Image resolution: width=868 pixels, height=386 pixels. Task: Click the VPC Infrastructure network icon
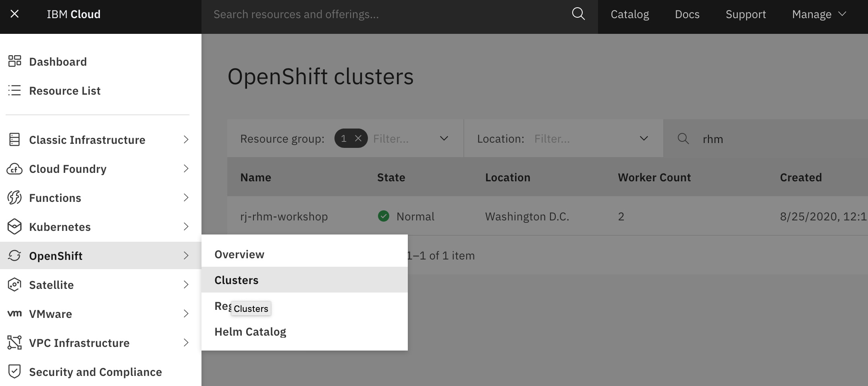click(x=15, y=342)
